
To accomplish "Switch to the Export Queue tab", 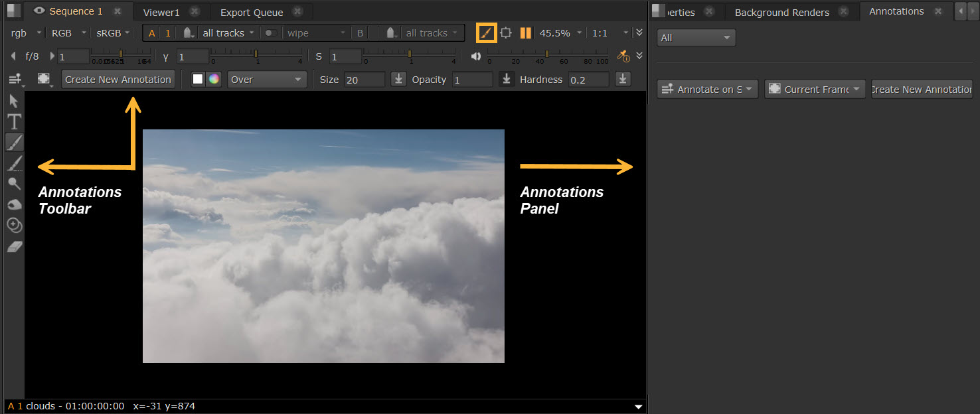I will (x=252, y=12).
